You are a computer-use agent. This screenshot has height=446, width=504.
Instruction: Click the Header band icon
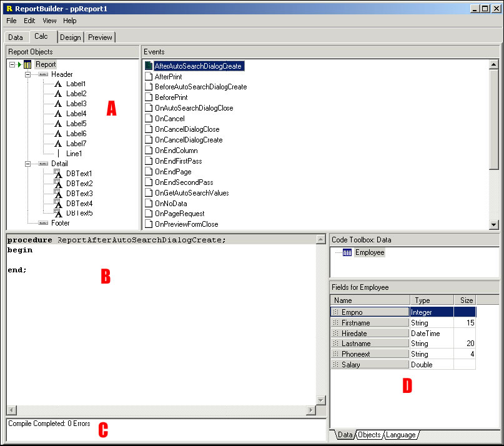point(43,74)
